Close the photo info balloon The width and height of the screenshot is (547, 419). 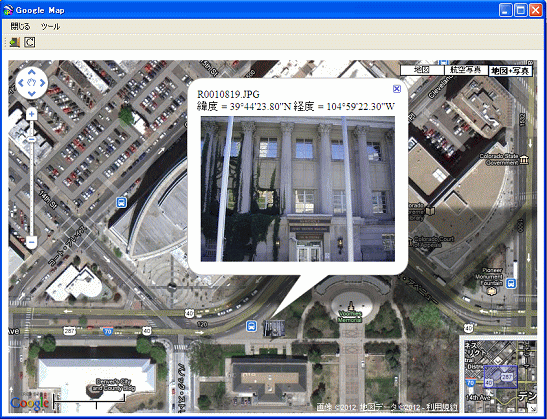tap(397, 89)
